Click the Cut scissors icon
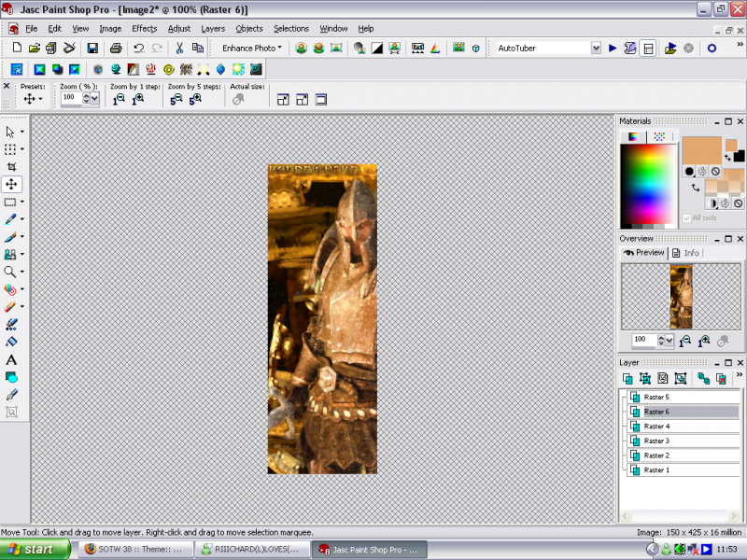Image resolution: width=747 pixels, height=560 pixels. 179,48
